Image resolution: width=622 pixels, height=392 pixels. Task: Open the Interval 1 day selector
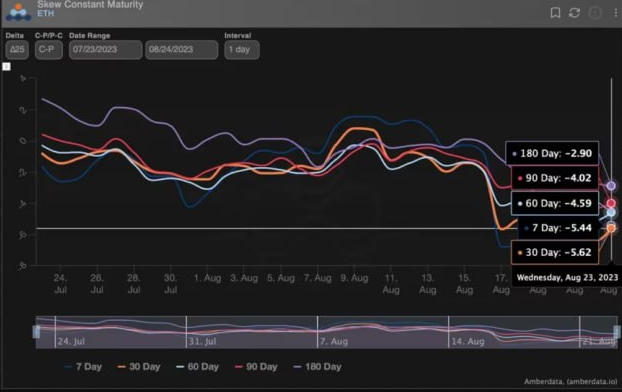click(242, 50)
